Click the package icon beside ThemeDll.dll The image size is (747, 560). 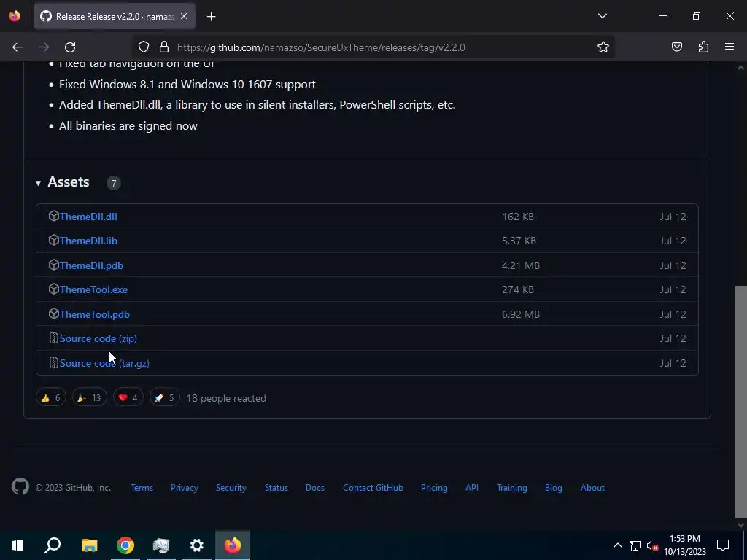coord(54,216)
